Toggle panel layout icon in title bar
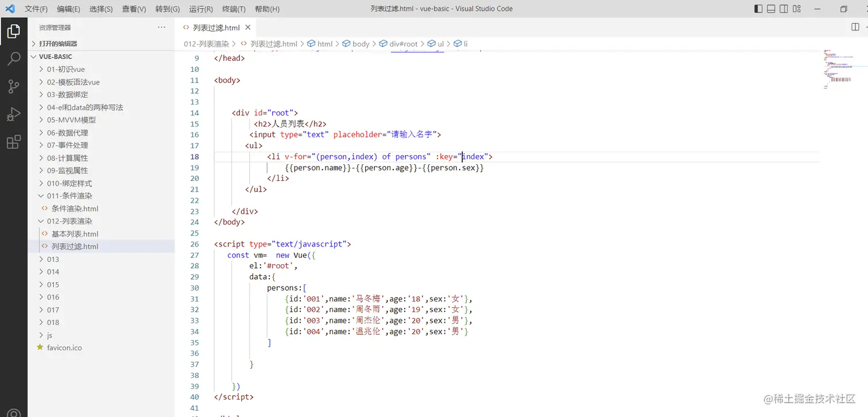The height and width of the screenshot is (417, 868). 771,9
